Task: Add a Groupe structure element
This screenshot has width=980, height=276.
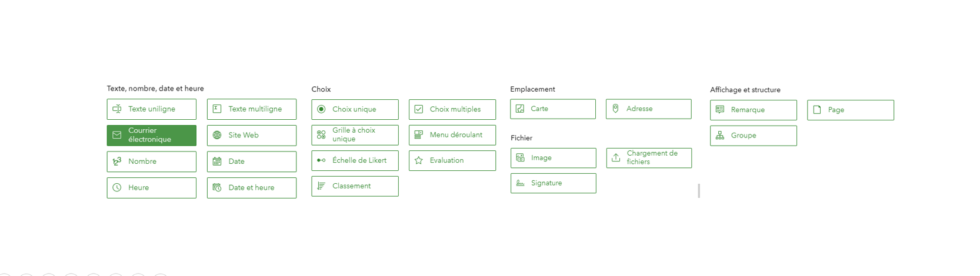Action: tap(754, 136)
